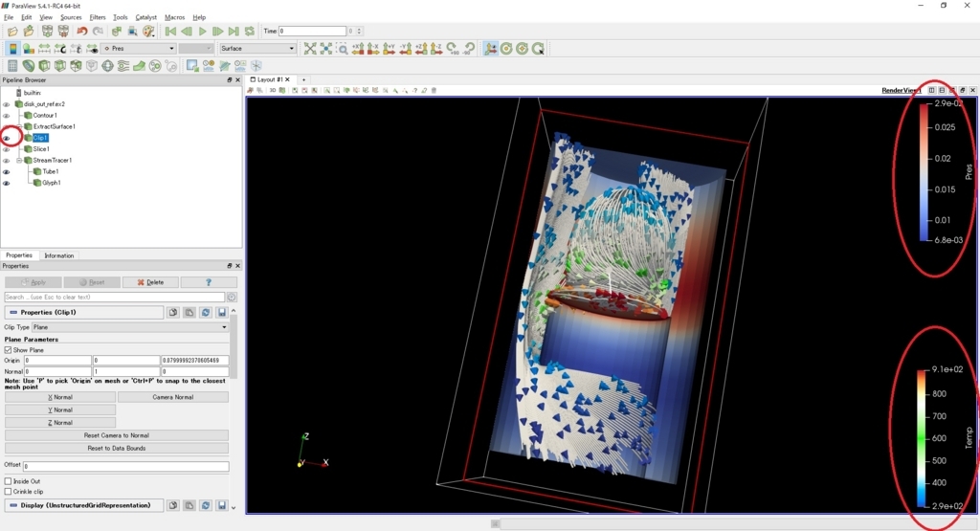Image resolution: width=980 pixels, height=531 pixels.
Task: Hide the Tube1 filter
Action: point(7,172)
